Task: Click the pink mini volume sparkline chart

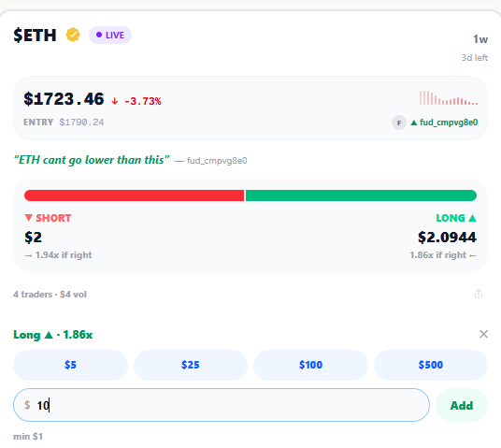Action: point(449,98)
